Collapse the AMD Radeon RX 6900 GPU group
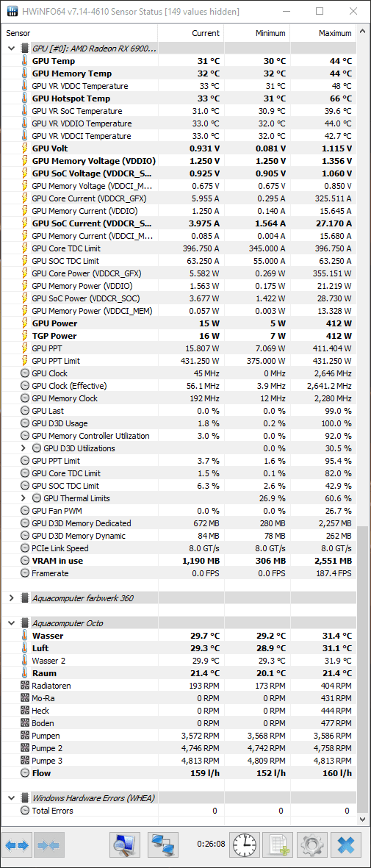Screen dimensions: 371x868 click(11, 49)
